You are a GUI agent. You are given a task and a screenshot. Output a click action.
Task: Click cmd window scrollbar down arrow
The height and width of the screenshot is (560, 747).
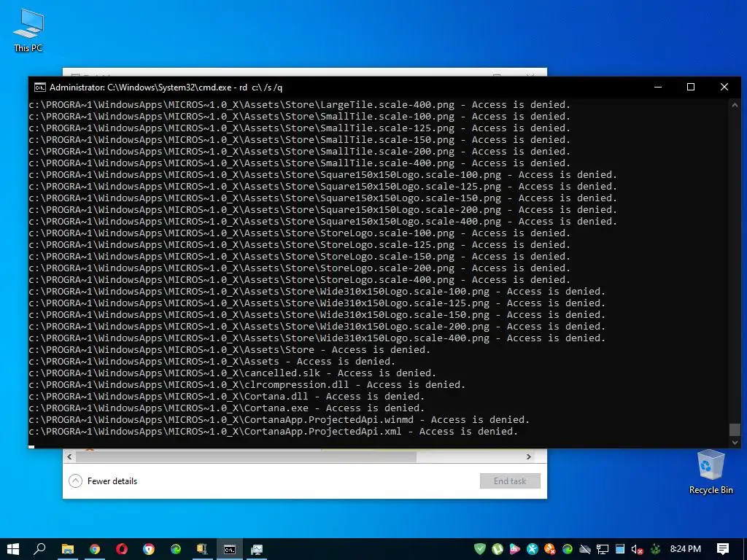(x=735, y=442)
